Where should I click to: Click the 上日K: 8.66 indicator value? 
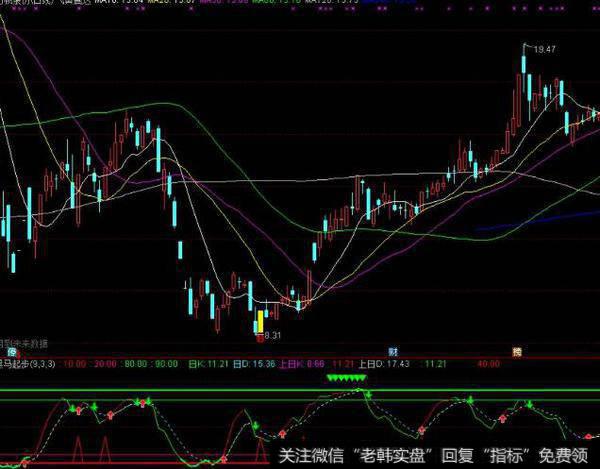[x=300, y=365]
